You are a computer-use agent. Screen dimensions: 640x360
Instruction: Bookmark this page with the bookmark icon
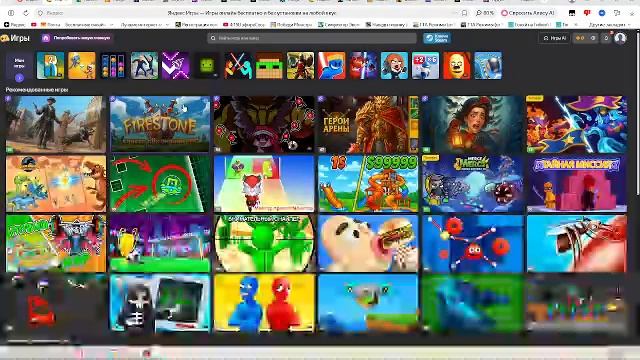point(464,13)
